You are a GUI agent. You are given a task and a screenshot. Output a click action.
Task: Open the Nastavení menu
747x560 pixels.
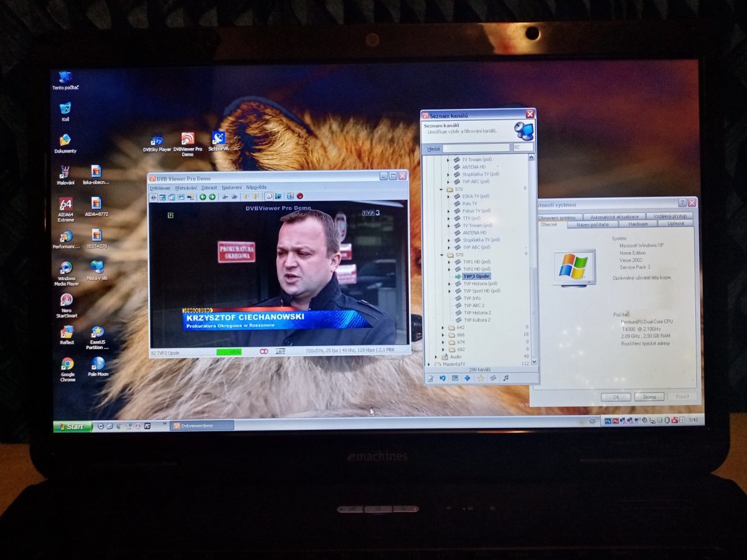point(232,187)
